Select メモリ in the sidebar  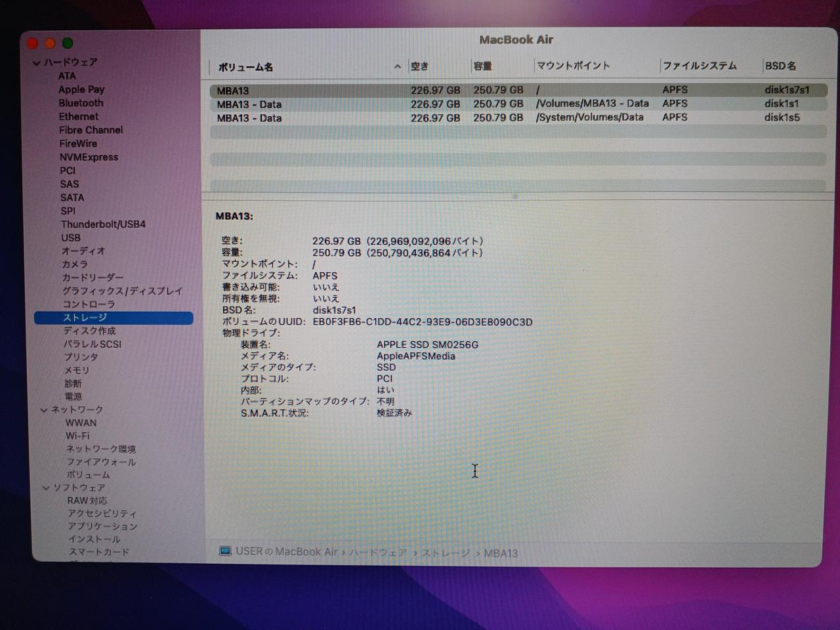pos(77,370)
